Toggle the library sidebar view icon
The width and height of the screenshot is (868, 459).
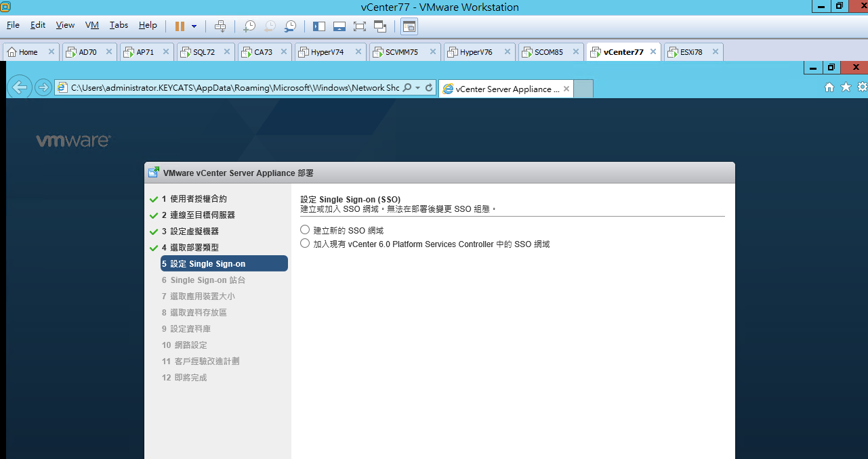(x=319, y=26)
